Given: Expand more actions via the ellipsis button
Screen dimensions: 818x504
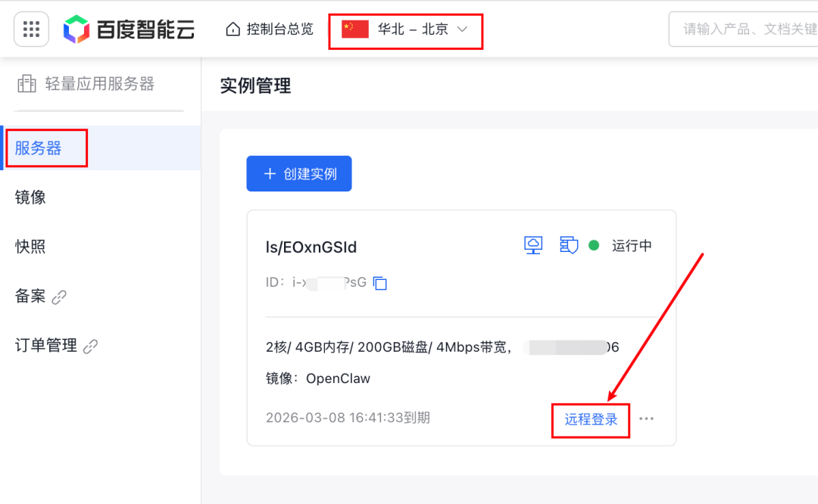Looking at the screenshot, I should tap(646, 418).
